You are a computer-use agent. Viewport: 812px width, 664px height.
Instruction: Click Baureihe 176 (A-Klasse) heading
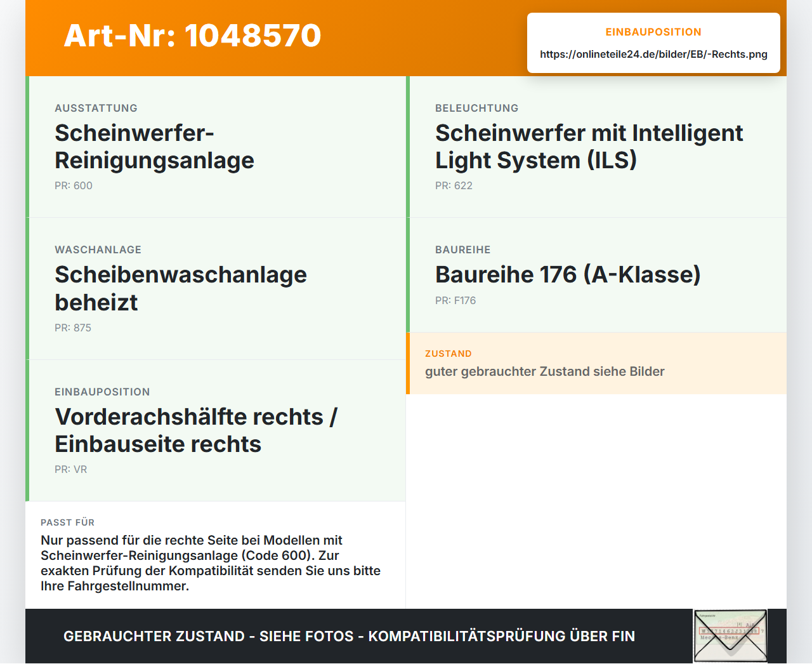pyautogui.click(x=568, y=275)
